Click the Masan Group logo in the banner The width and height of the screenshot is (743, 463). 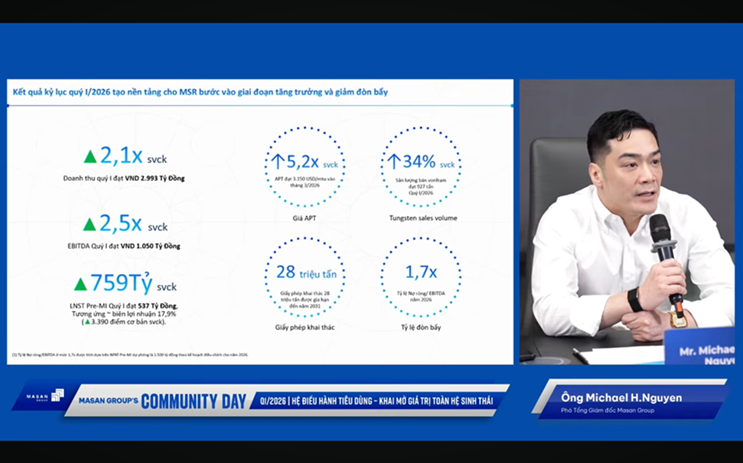45,396
